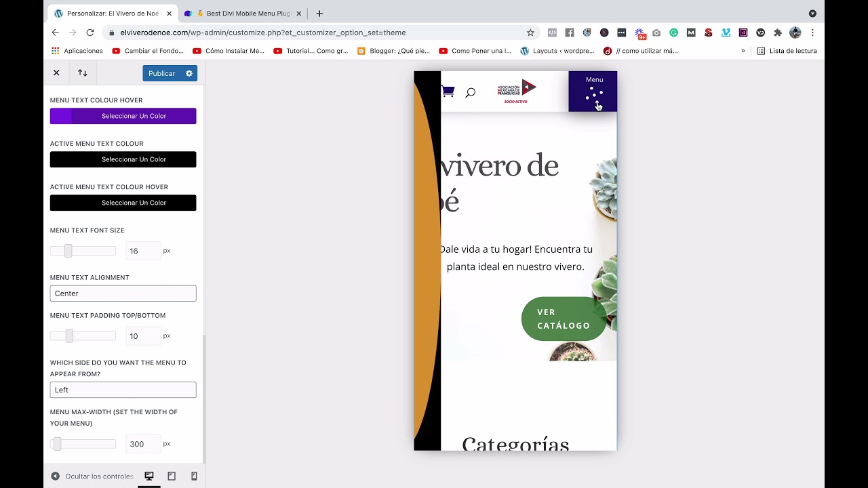Open the red S SEO extension icon
Screen dimensions: 868x488
coord(708,33)
